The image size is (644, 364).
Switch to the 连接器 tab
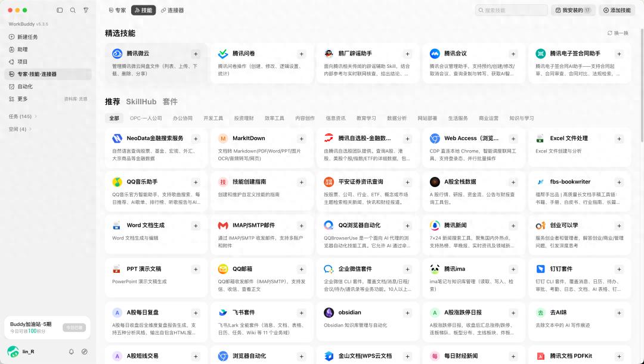172,10
